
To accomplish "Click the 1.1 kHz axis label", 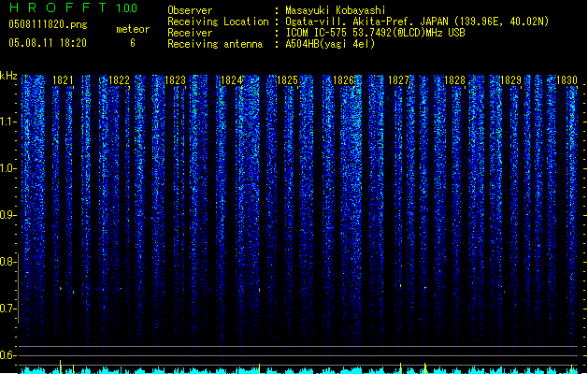I will pos(7,122).
